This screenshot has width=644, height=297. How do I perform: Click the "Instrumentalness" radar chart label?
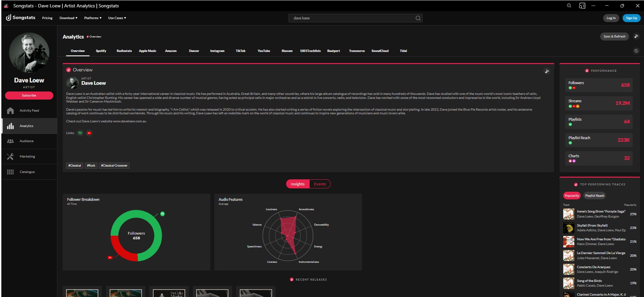[309, 262]
